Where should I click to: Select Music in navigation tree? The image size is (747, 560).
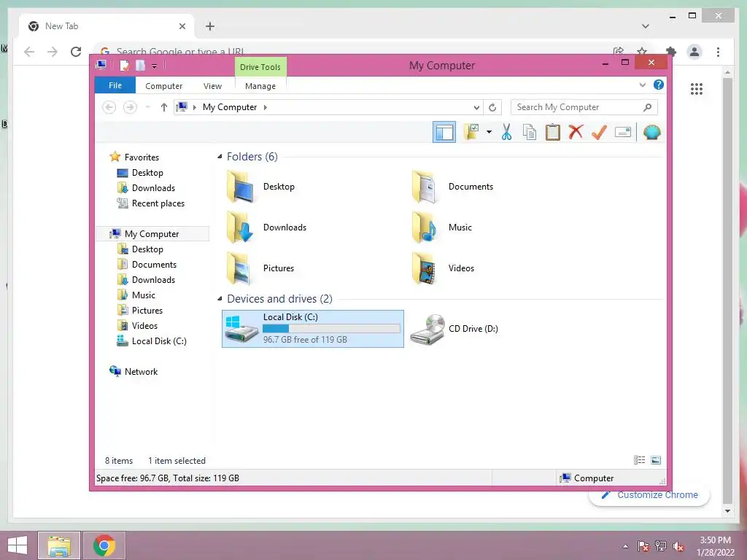click(144, 295)
